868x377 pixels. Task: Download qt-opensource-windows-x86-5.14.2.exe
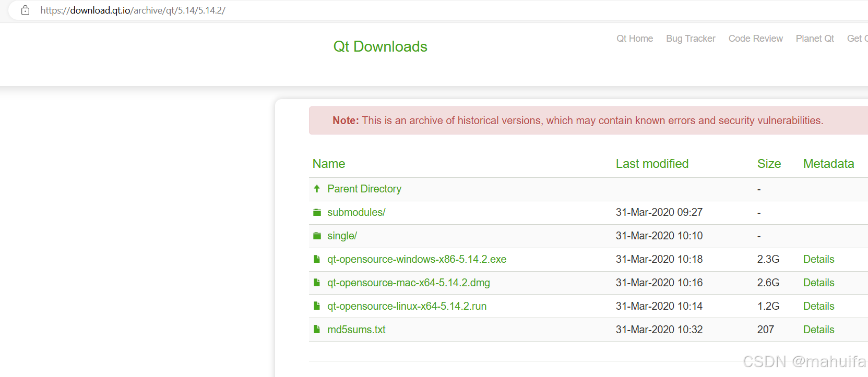[x=417, y=259]
